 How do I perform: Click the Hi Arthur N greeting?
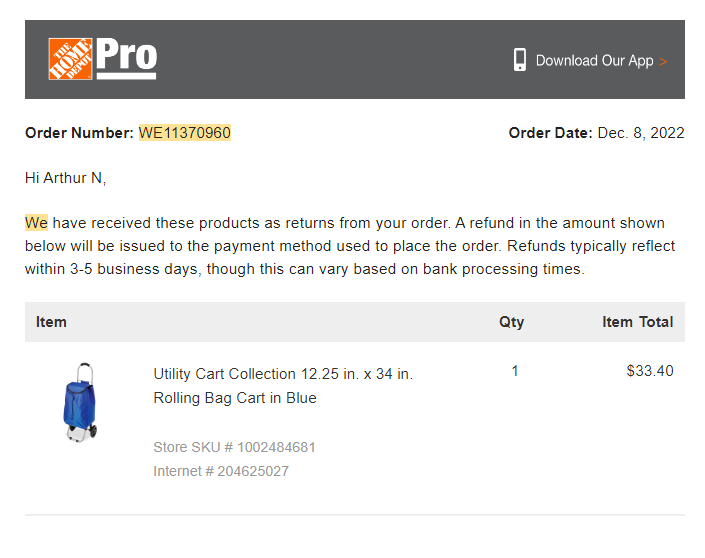(x=66, y=178)
